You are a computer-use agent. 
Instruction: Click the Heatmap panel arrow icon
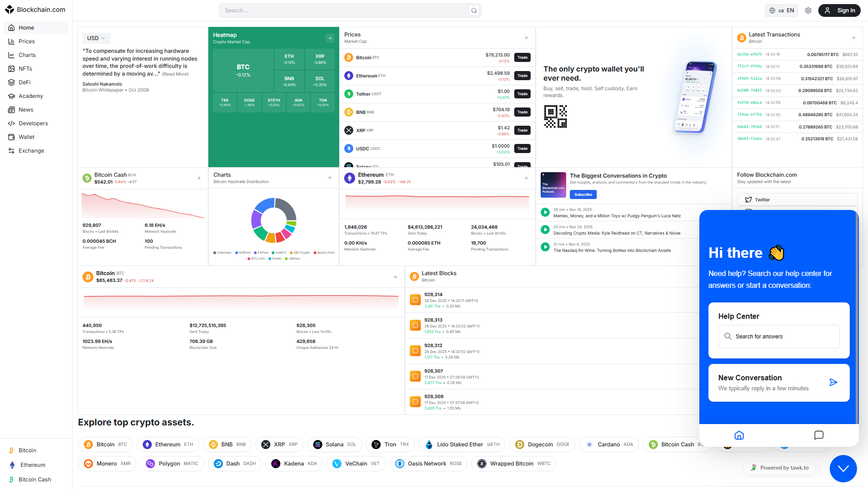pos(330,38)
